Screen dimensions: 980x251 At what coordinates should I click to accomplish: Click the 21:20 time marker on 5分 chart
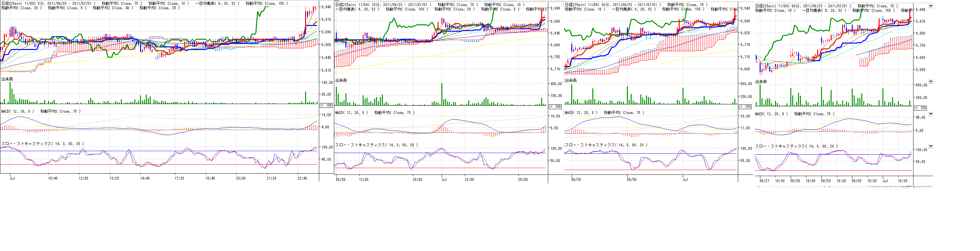[271, 178]
